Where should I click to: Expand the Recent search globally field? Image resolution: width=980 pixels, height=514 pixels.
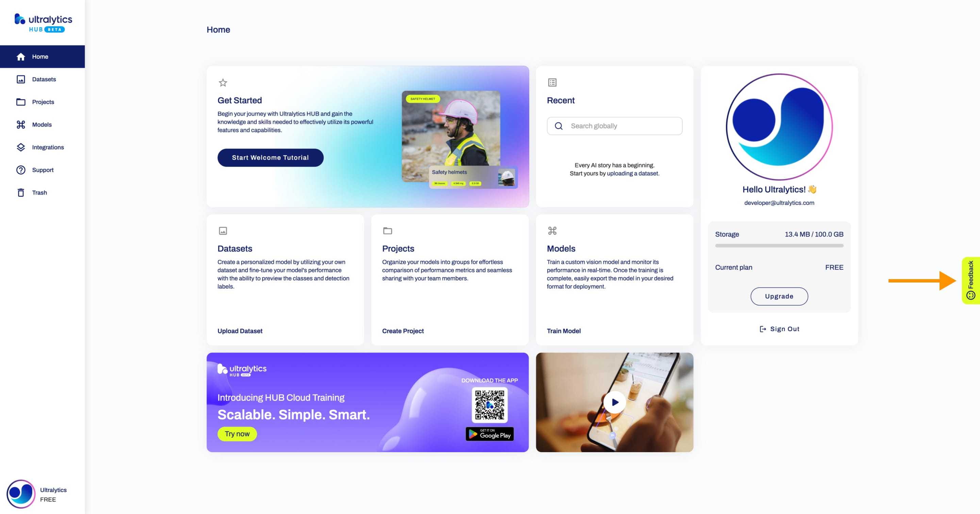click(x=614, y=125)
